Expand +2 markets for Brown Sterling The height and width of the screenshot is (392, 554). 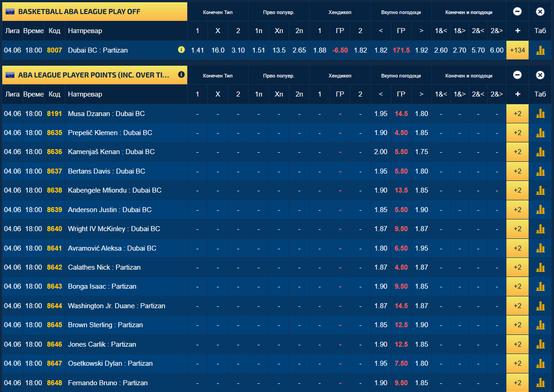(517, 325)
